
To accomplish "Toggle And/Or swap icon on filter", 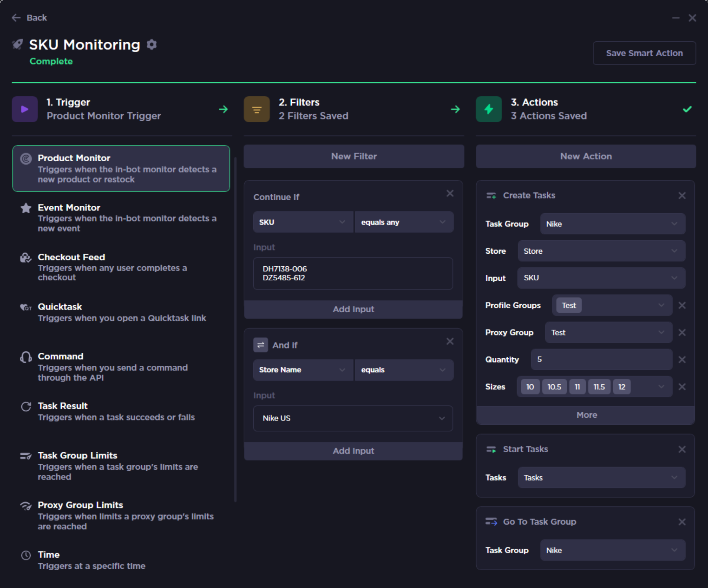I will (x=260, y=345).
